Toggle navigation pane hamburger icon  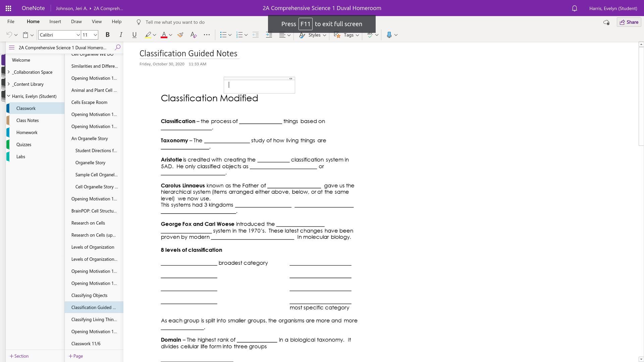tap(12, 48)
